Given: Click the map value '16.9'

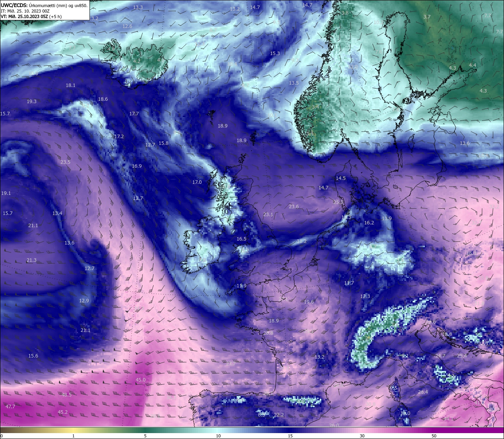Looking at the screenshot, I should (137, 166).
